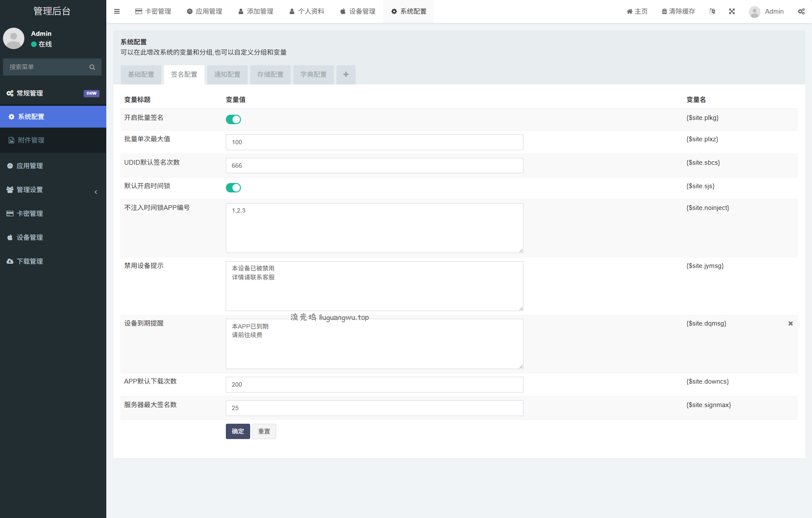Click the 清除缓存 trash button
This screenshot has height=518, width=812.
tap(678, 12)
